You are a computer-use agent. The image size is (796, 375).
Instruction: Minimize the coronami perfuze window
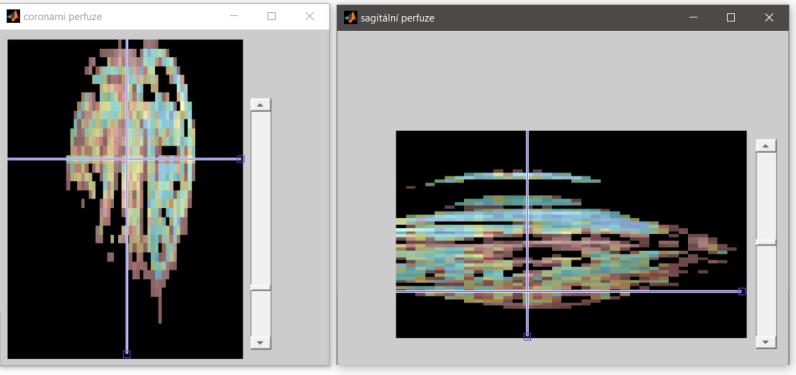234,16
